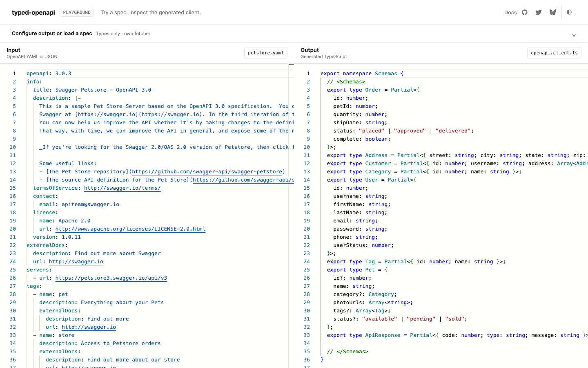Click 'export type Pet = {' output line

[x=357, y=270]
